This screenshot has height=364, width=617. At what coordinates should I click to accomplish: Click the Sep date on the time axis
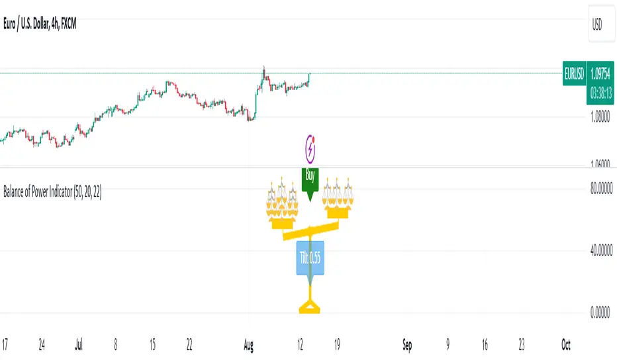(x=407, y=345)
